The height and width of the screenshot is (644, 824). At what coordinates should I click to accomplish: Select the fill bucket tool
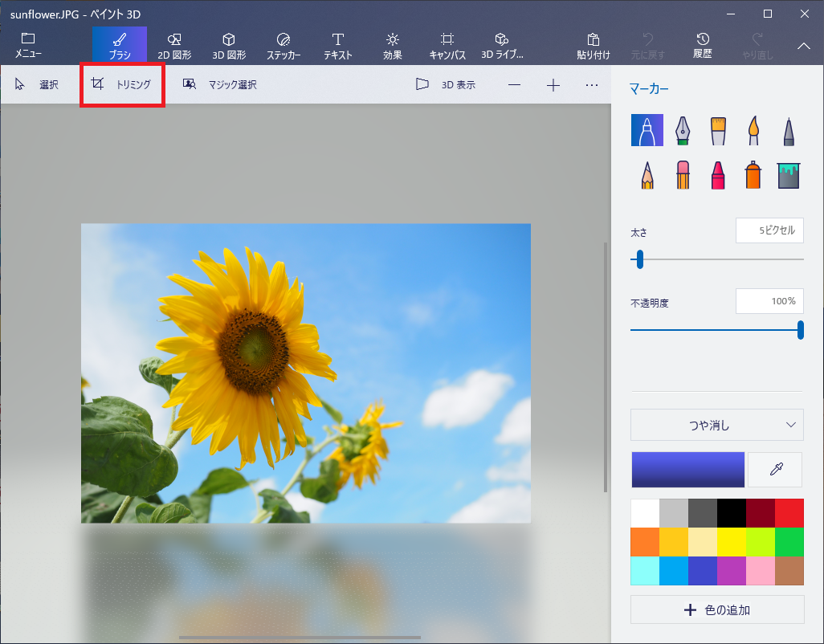coord(789,174)
